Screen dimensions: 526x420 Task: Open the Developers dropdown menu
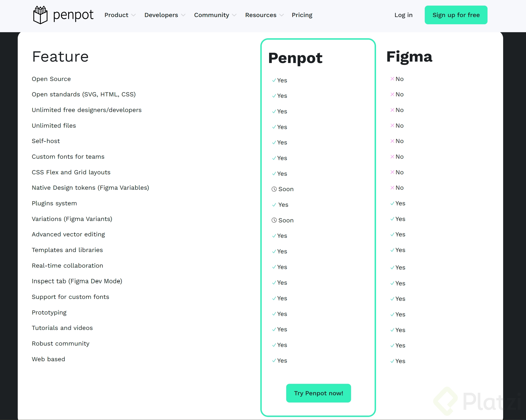coord(165,15)
